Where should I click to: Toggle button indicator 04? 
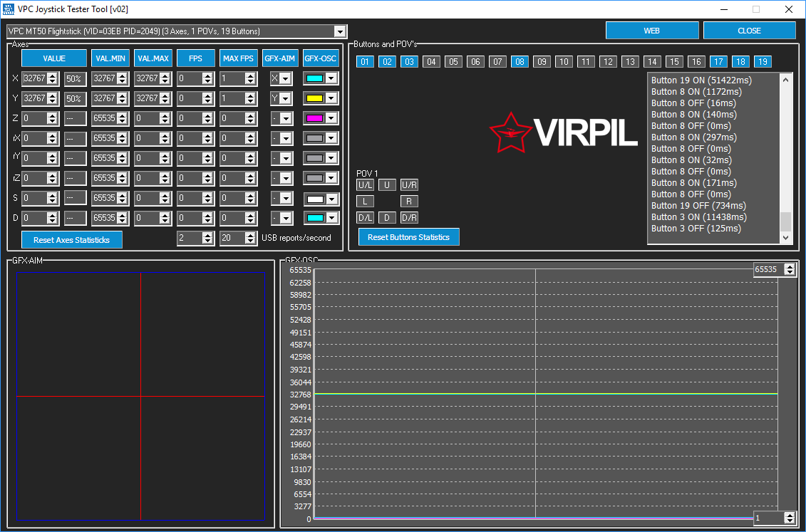click(431, 62)
